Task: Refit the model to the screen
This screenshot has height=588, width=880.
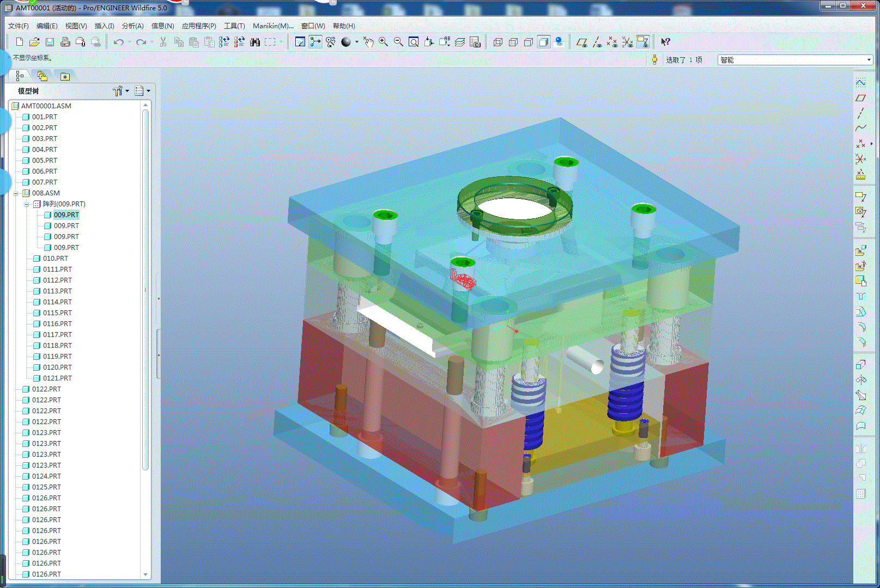Action: tap(414, 42)
